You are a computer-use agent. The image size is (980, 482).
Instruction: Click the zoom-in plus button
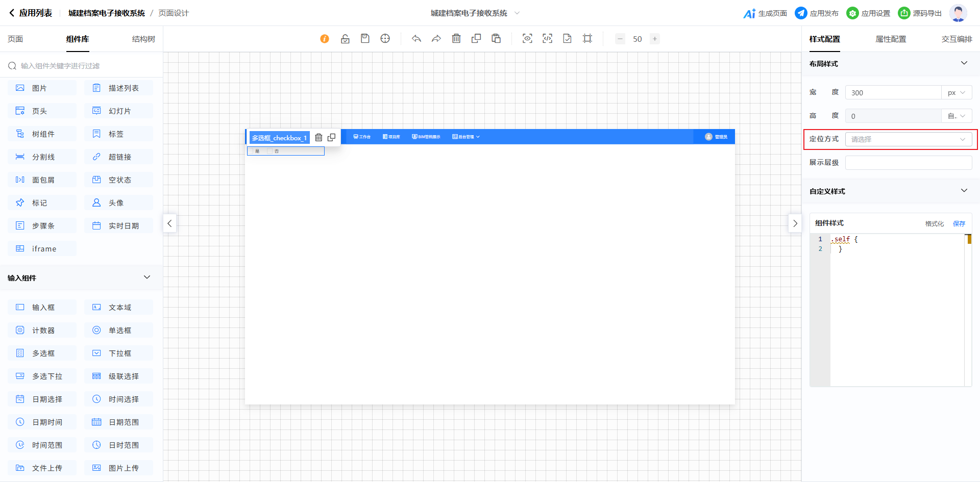click(x=654, y=39)
